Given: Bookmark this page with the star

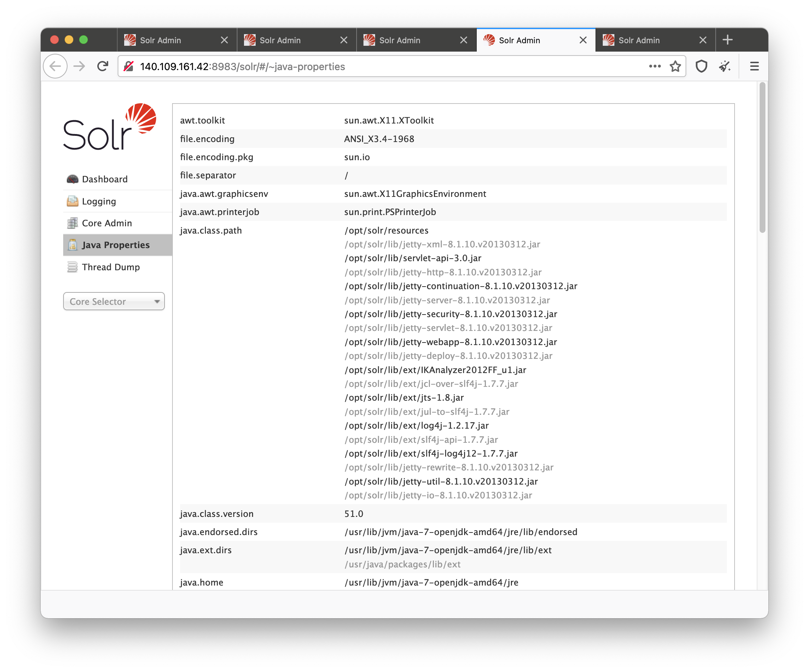Looking at the screenshot, I should pyautogui.click(x=675, y=66).
